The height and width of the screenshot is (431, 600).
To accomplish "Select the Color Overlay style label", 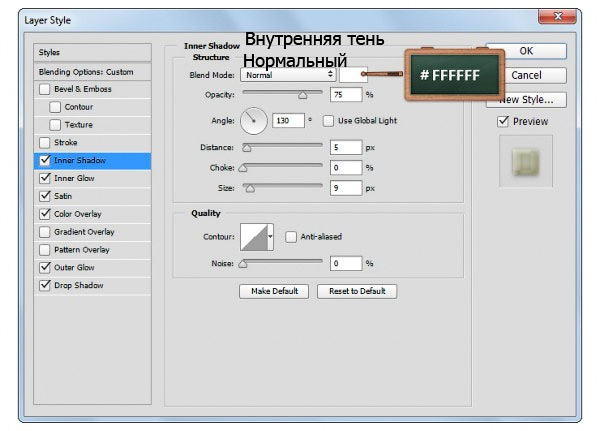I will [78, 214].
